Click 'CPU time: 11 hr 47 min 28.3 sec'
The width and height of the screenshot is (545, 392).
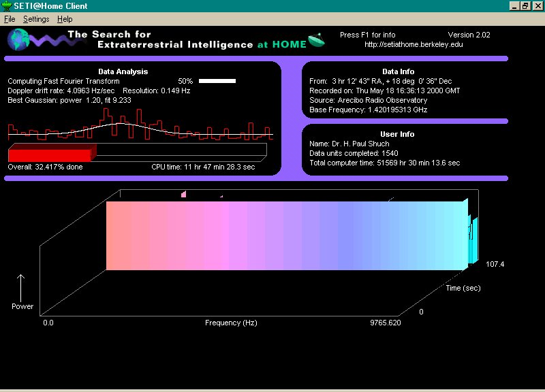pyautogui.click(x=203, y=167)
